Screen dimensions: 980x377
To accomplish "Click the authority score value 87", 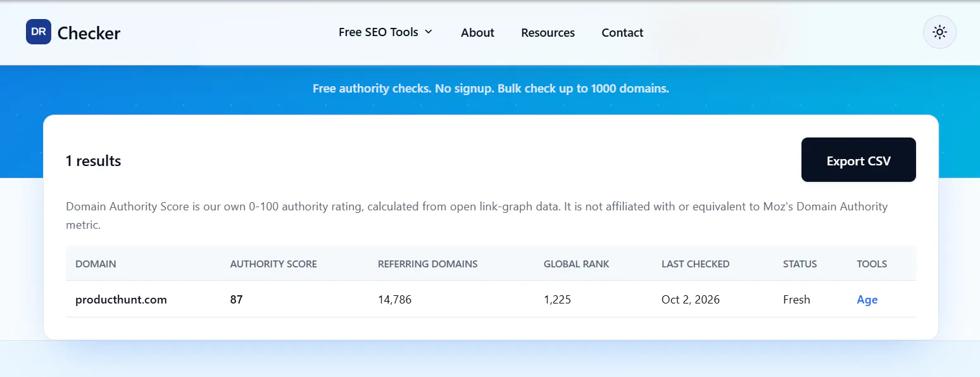I will point(236,300).
